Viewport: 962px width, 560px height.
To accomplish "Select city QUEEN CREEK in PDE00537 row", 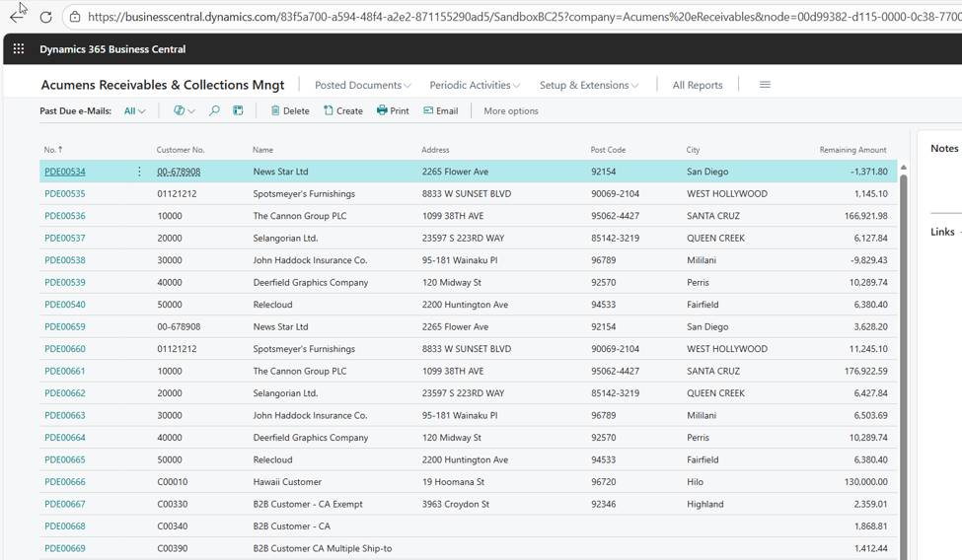I will point(715,238).
